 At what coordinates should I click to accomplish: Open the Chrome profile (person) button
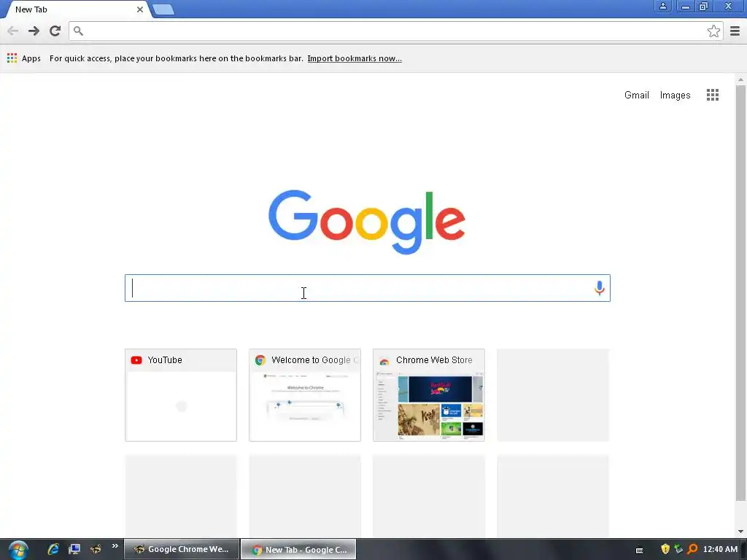tap(662, 6)
